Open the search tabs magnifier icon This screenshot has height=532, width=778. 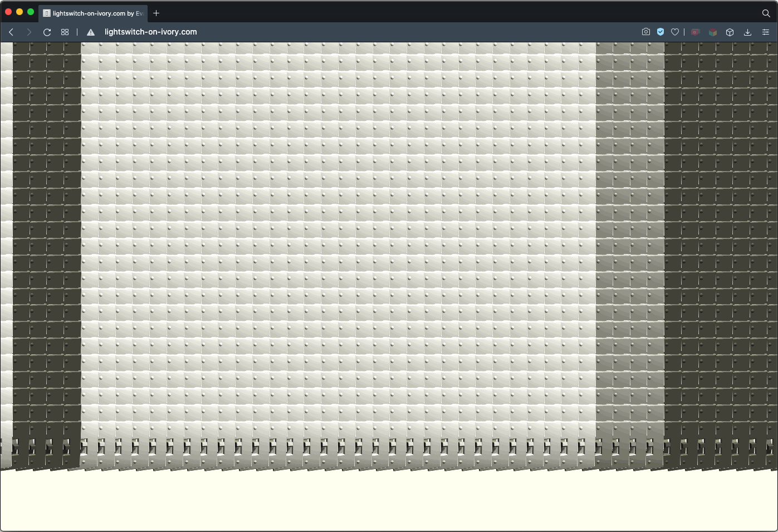point(766,13)
